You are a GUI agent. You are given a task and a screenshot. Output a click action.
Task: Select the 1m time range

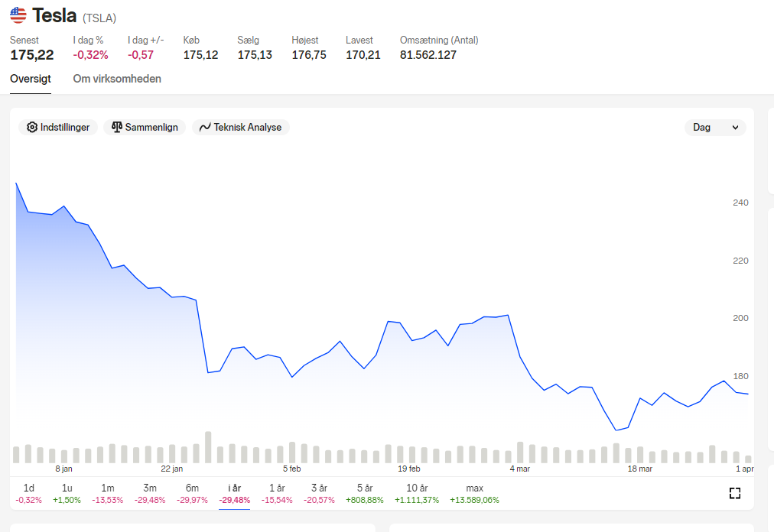tap(108, 494)
